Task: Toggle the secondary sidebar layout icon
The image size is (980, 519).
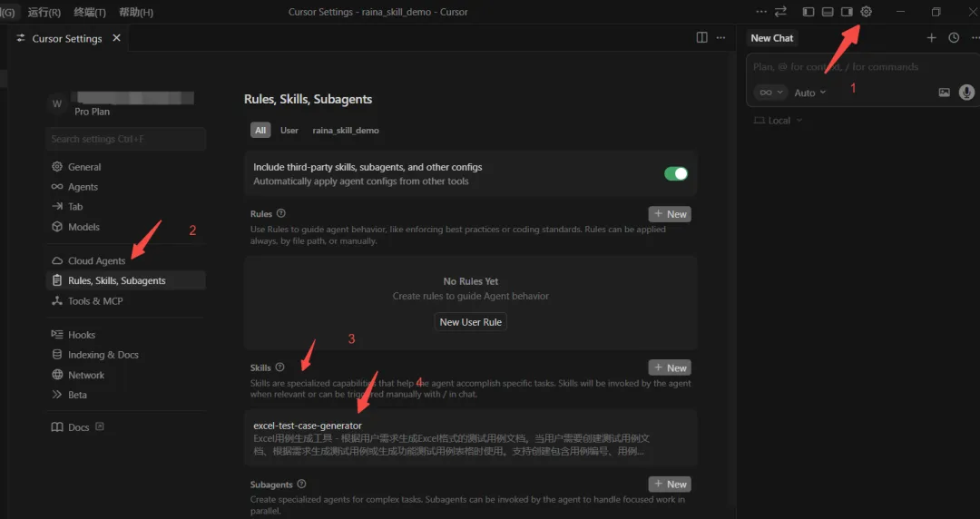Action: pyautogui.click(x=847, y=11)
